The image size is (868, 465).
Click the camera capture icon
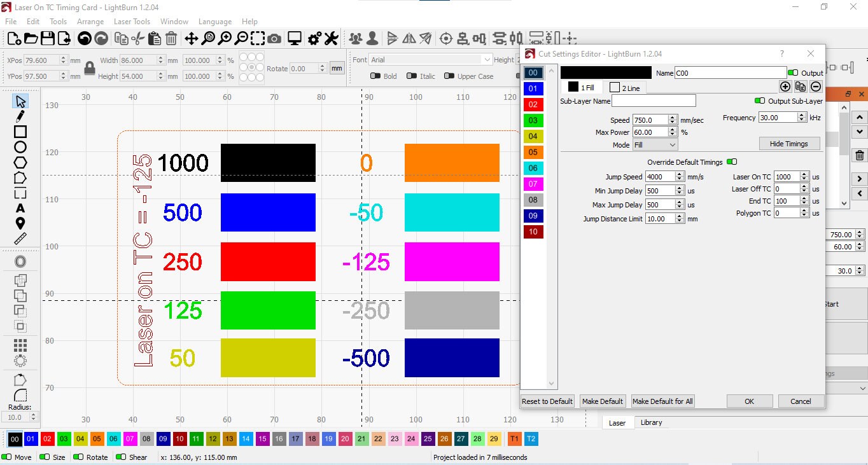274,39
